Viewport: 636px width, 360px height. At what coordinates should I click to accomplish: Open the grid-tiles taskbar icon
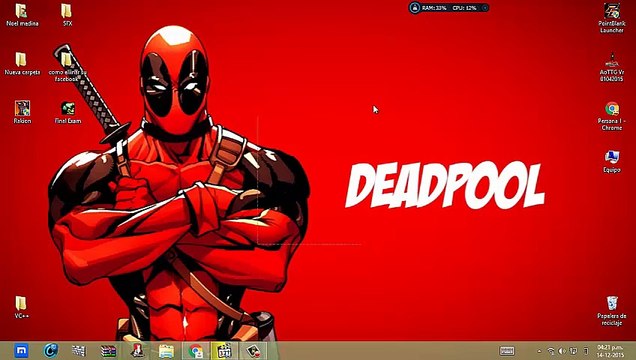[79, 351]
